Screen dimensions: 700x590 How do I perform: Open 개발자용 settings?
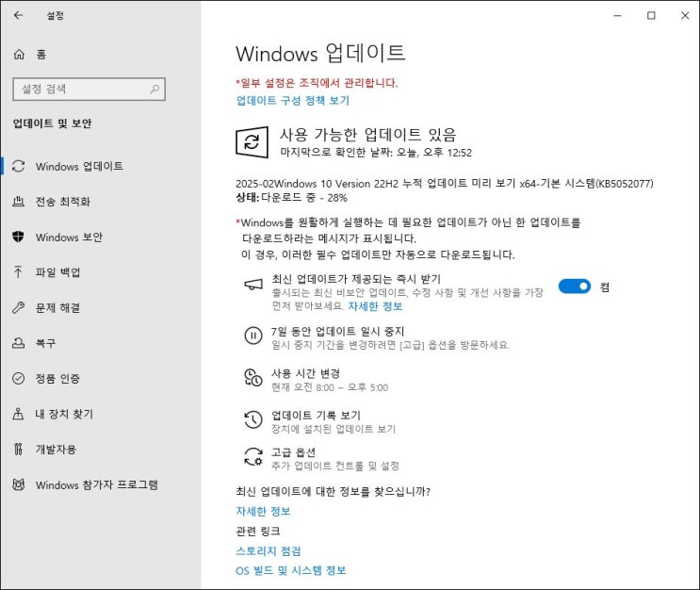(x=101, y=449)
